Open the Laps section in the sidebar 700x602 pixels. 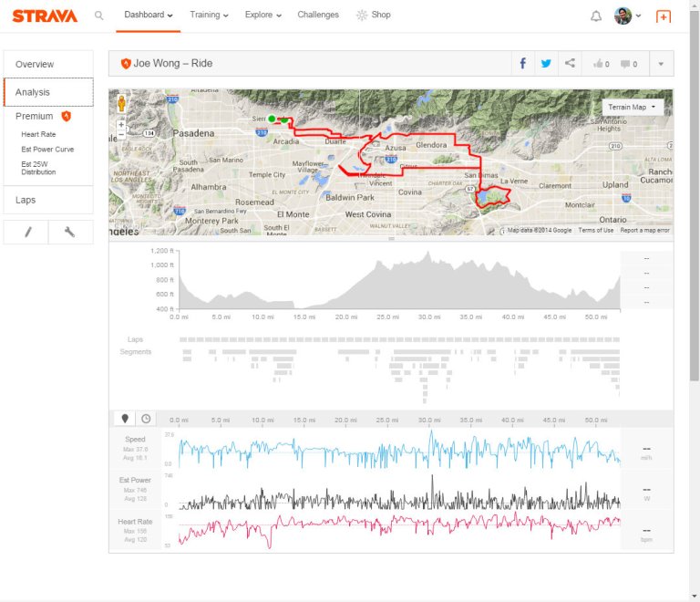(x=26, y=200)
